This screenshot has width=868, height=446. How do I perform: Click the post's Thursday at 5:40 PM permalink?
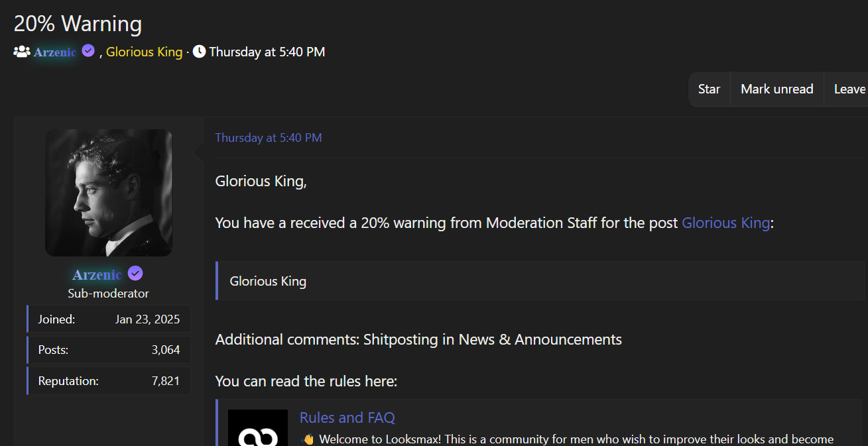tap(269, 138)
